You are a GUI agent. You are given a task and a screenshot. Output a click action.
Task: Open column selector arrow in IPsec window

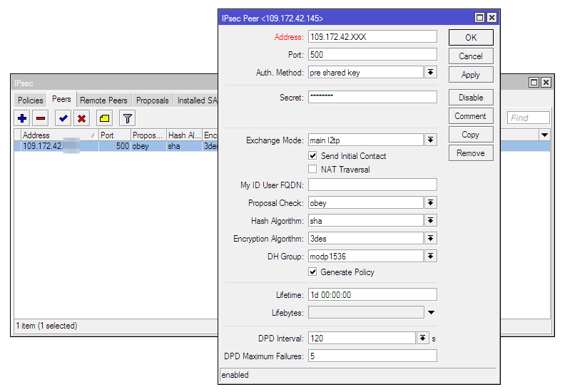click(544, 135)
